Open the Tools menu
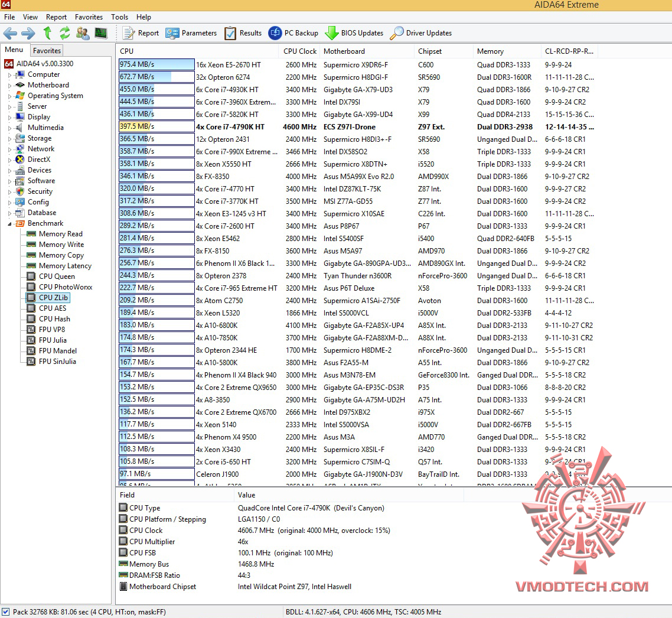Screen dimensions: 672x618 click(119, 17)
